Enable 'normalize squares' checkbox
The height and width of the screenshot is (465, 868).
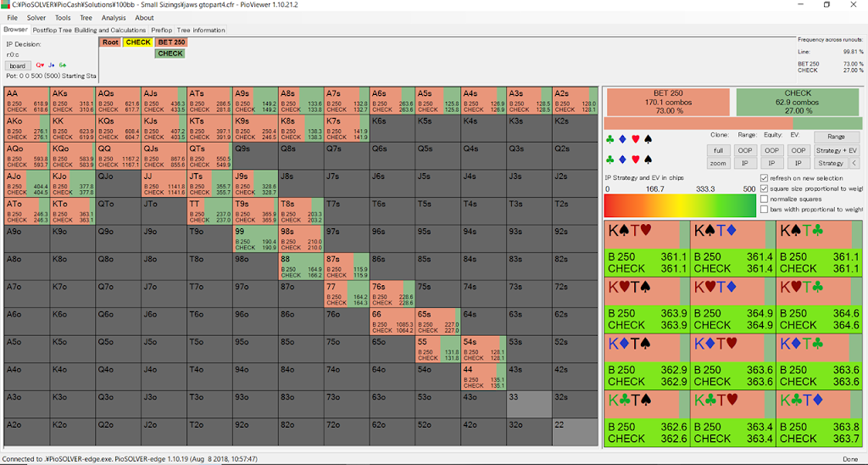pos(764,199)
